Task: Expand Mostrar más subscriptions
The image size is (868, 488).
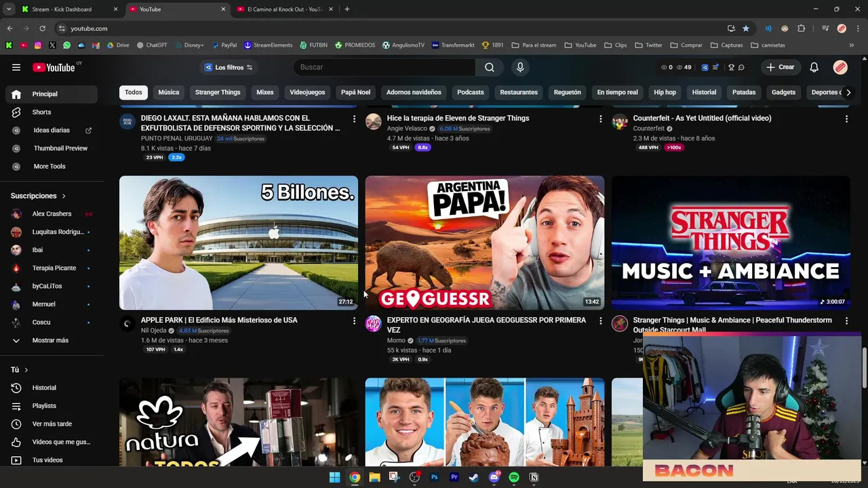Action: 53,340
